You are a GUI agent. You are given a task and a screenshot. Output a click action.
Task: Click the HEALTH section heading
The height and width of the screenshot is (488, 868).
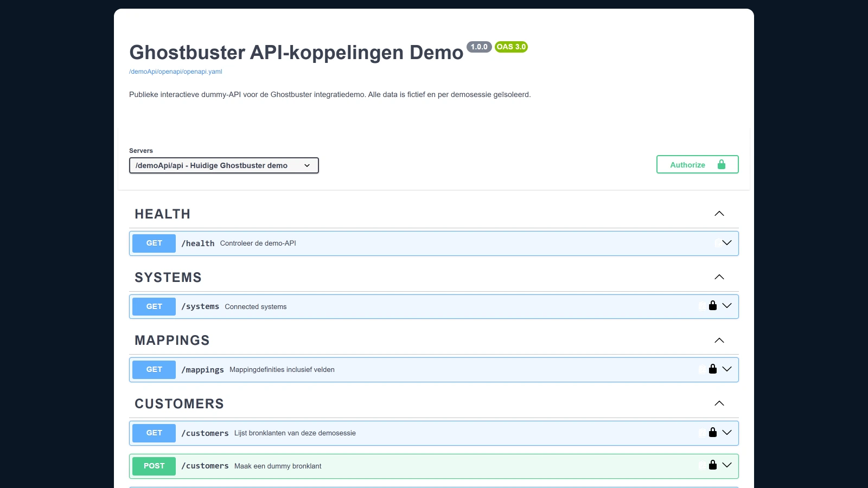[162, 214]
